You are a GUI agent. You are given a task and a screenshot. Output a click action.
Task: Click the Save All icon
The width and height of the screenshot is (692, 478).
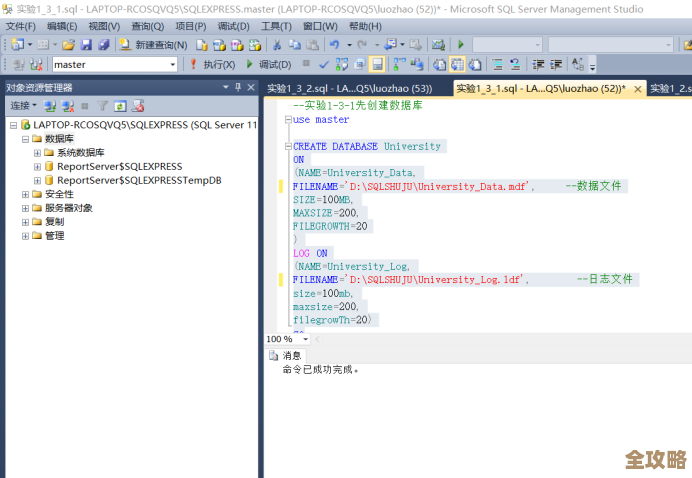tap(104, 45)
